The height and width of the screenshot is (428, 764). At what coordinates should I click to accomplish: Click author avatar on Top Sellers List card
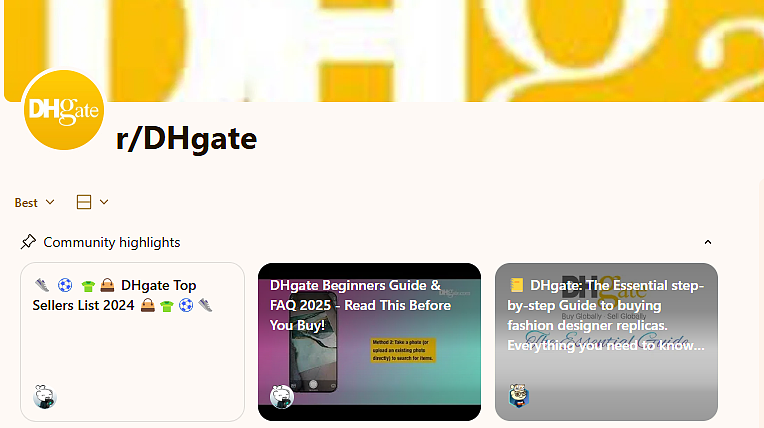pos(45,396)
